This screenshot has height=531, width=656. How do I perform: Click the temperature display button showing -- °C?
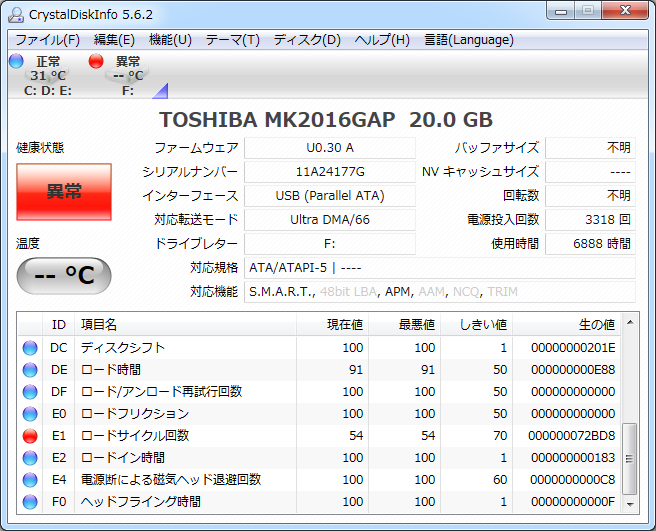pyautogui.click(x=64, y=275)
